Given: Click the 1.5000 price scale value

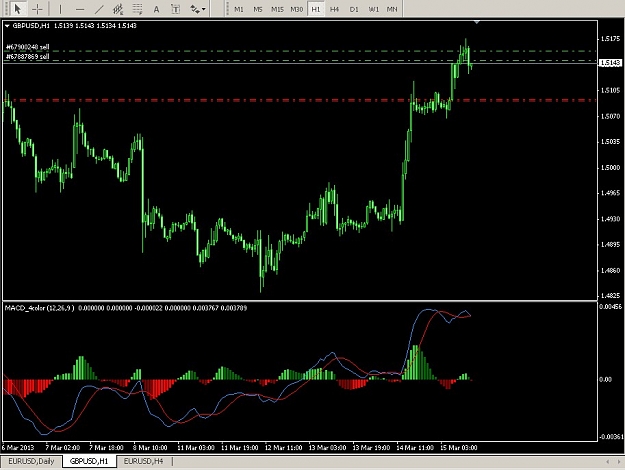Looking at the screenshot, I should click(x=610, y=168).
